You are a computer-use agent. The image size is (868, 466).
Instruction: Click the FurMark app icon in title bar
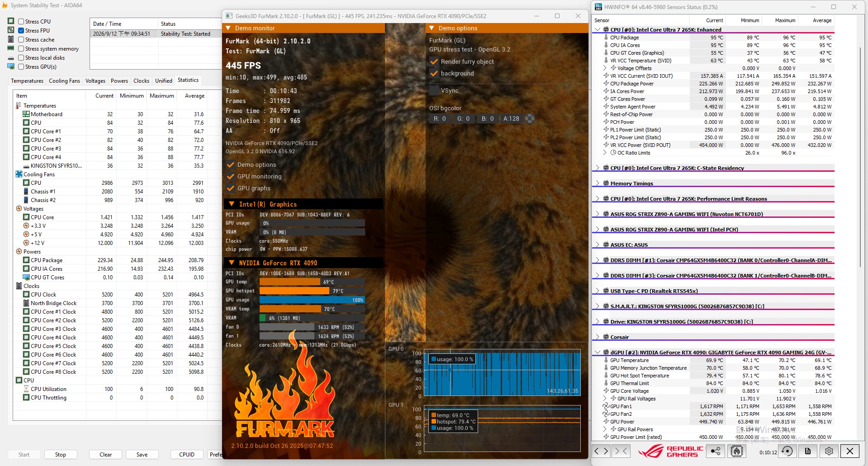point(229,16)
